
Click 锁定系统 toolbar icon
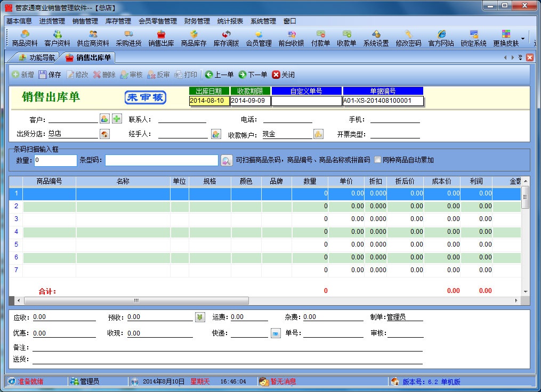tap(473, 38)
